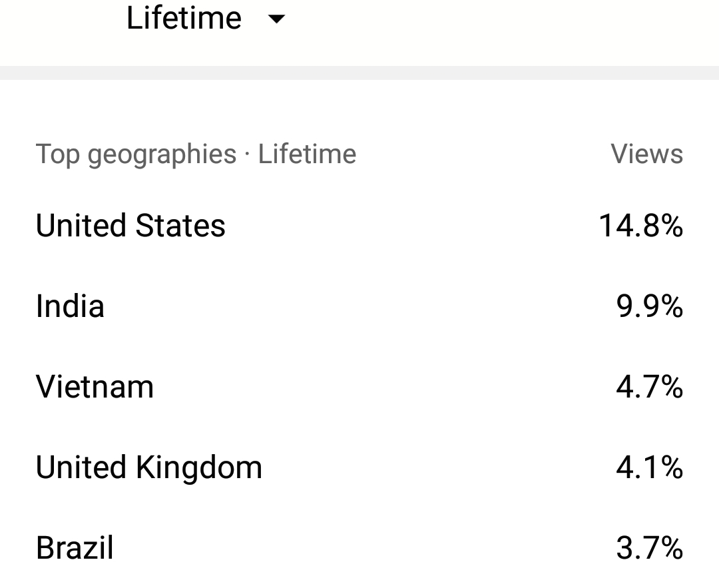This screenshot has height=588, width=719.
Task: Select the United Kingdom row
Action: 359,467
